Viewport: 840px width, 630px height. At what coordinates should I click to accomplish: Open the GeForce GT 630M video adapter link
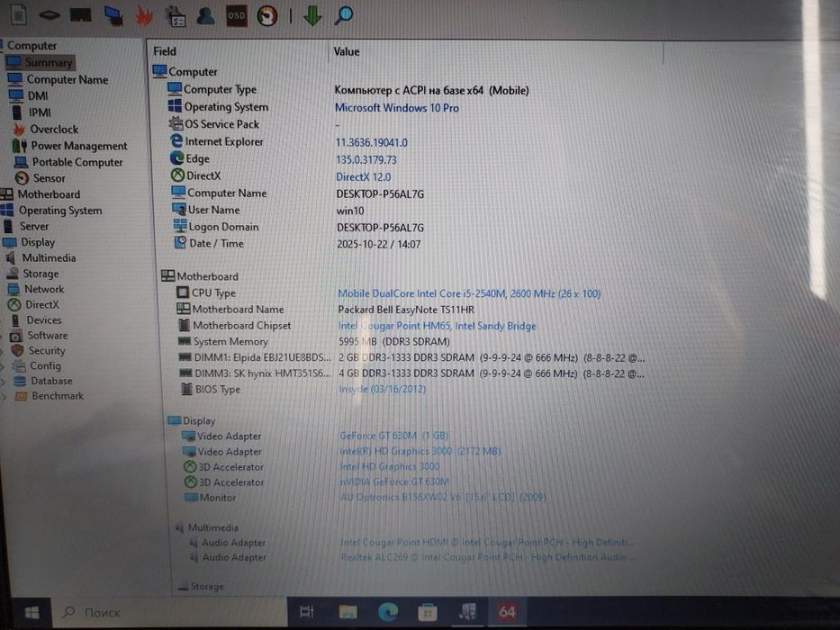(x=394, y=436)
